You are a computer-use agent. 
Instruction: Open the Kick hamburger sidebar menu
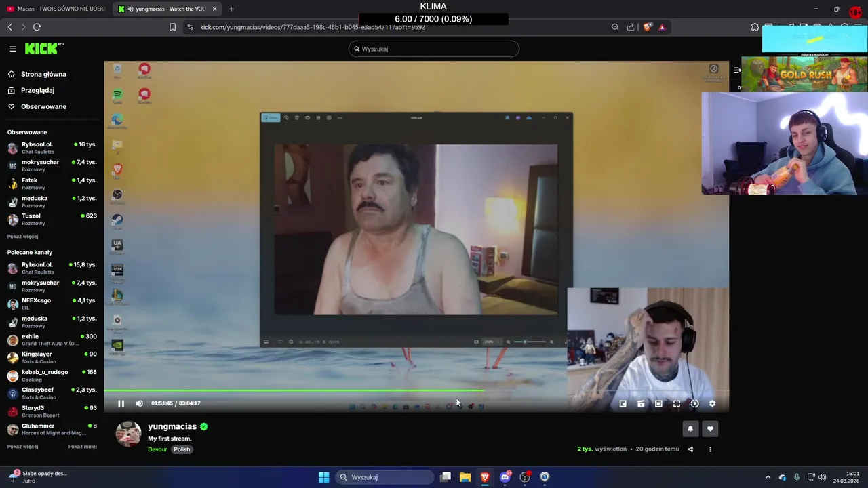(x=13, y=49)
